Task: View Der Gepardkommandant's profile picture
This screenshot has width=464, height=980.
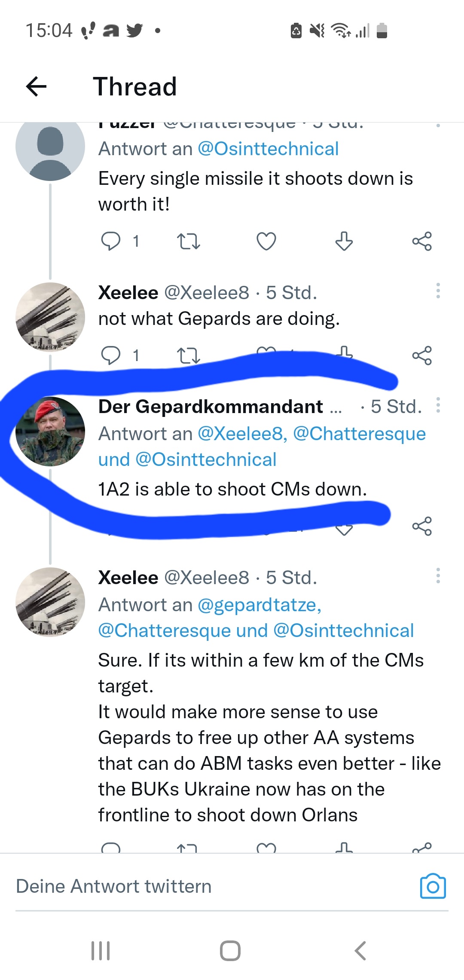Action: click(x=50, y=431)
